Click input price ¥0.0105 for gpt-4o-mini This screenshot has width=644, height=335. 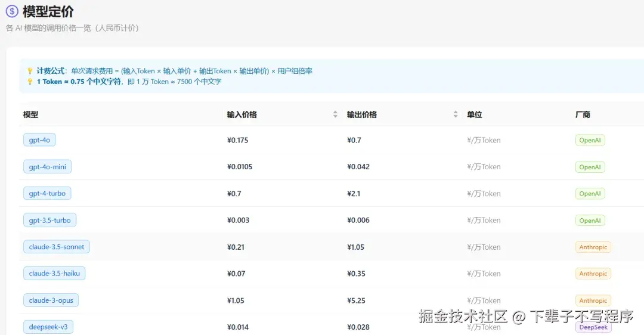point(240,167)
